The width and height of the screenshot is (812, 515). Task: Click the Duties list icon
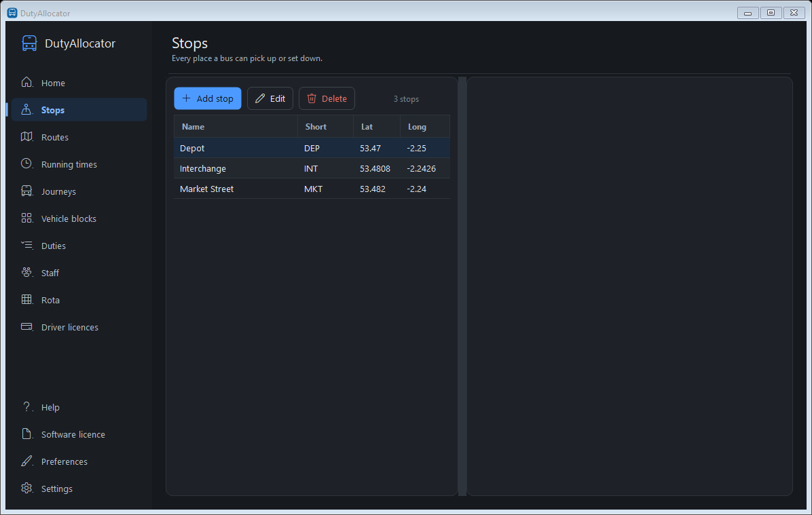(x=26, y=245)
